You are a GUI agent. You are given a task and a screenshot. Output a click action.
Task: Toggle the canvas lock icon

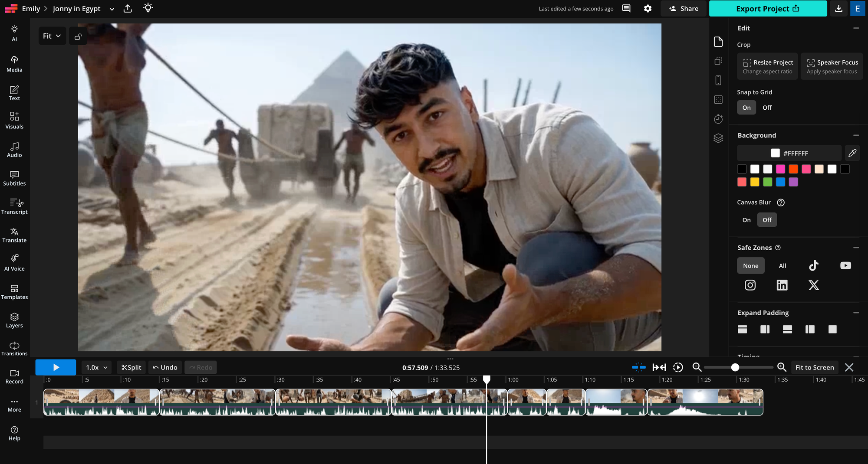pyautogui.click(x=78, y=36)
